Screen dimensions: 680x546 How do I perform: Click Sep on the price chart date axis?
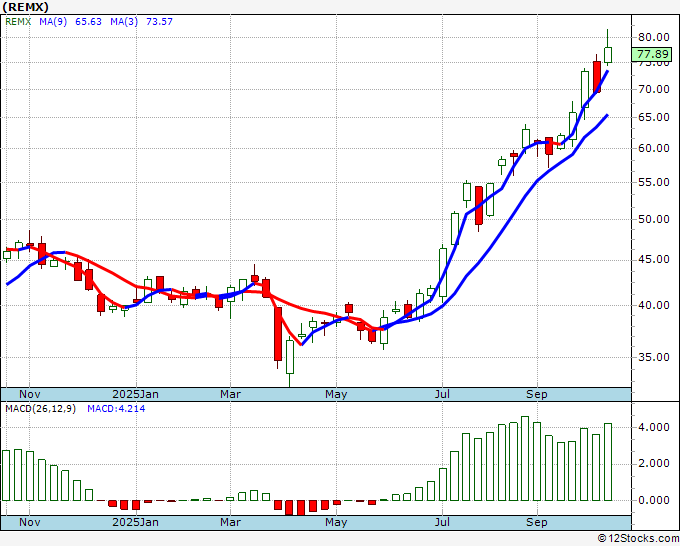537,394
